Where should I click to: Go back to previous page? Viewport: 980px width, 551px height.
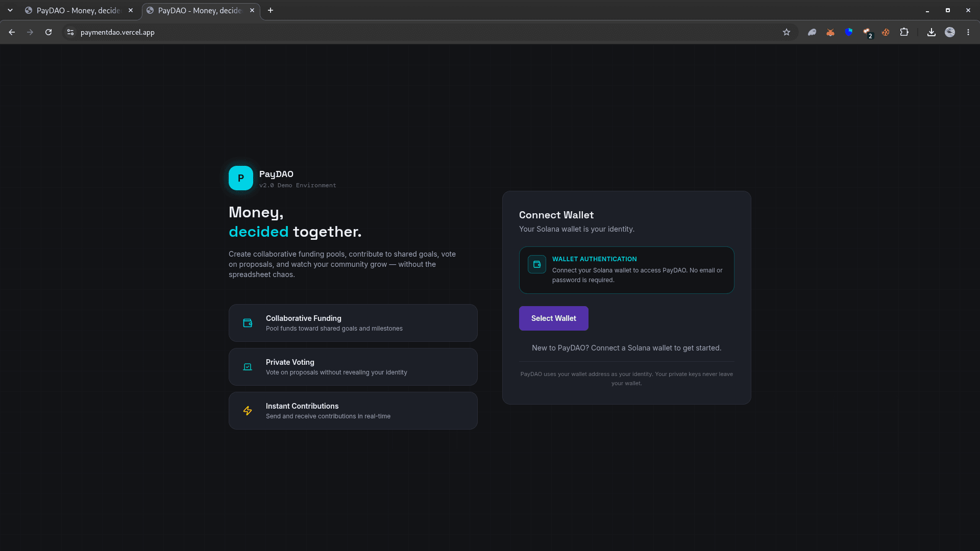[12, 32]
